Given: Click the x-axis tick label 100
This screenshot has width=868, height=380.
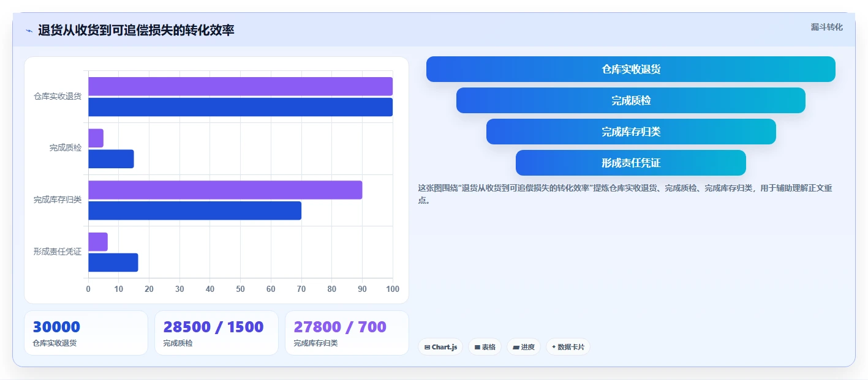Looking at the screenshot, I should coord(393,289).
